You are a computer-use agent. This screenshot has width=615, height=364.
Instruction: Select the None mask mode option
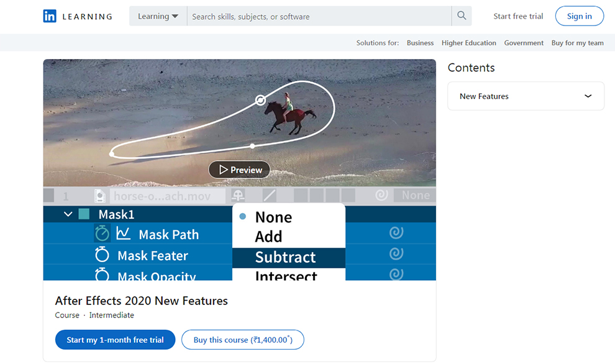pyautogui.click(x=273, y=217)
